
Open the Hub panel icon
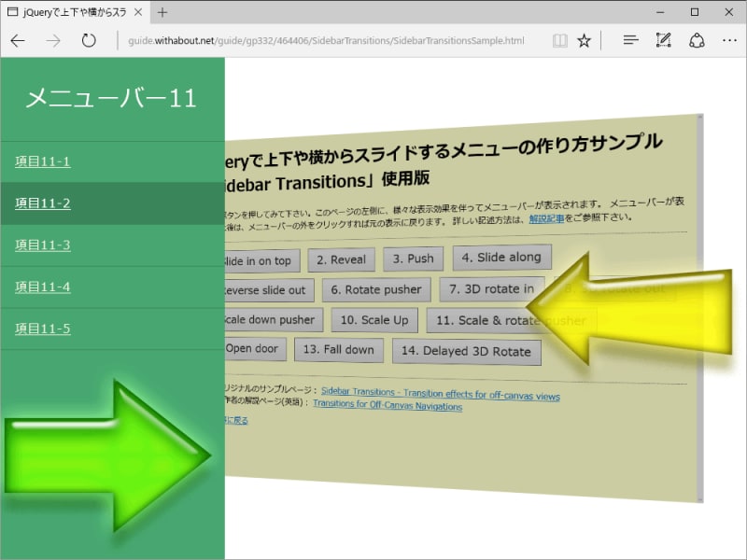[x=630, y=40]
